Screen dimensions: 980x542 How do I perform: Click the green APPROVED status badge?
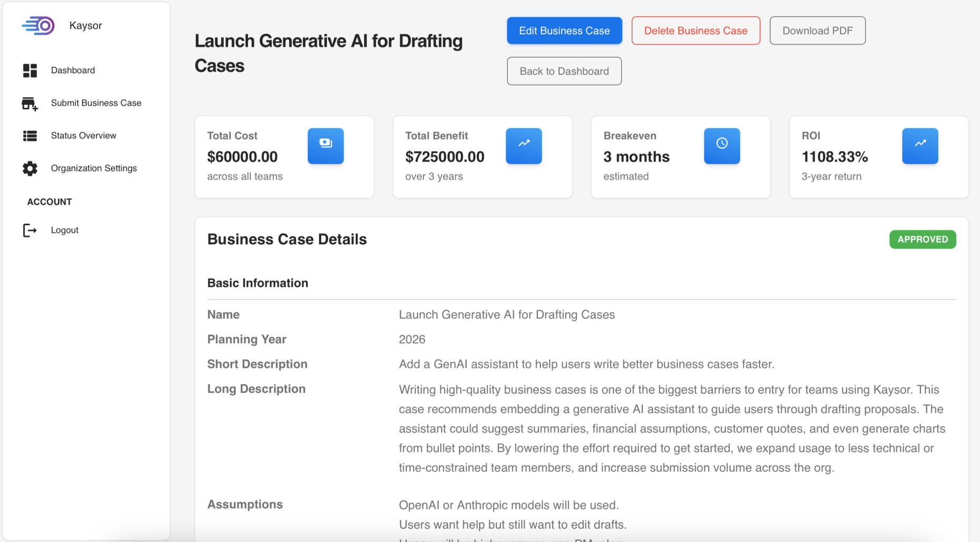923,239
